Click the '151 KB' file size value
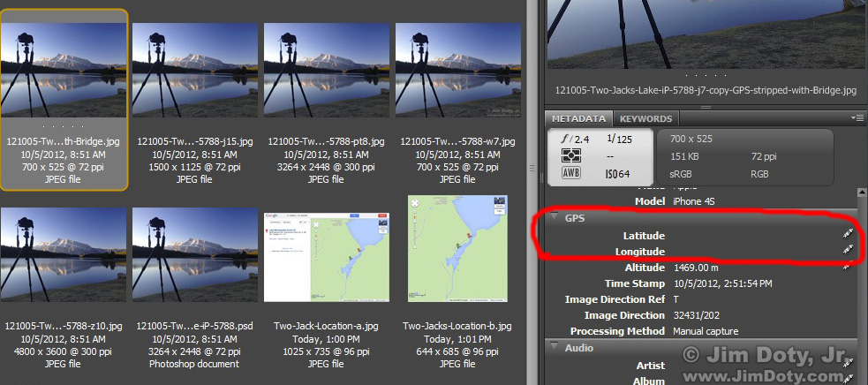The width and height of the screenshot is (868, 385). pyautogui.click(x=684, y=156)
